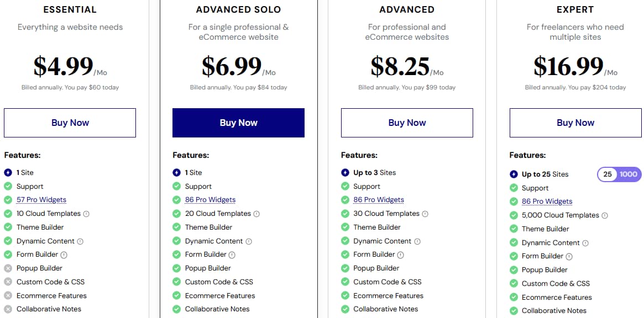Open Expert plan 86 Pro Widgets link

[x=547, y=202]
